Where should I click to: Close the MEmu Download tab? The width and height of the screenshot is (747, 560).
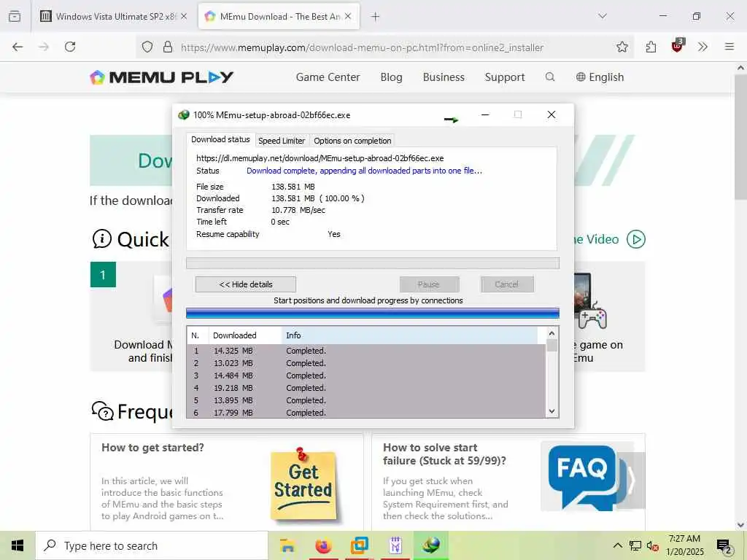pos(348,16)
